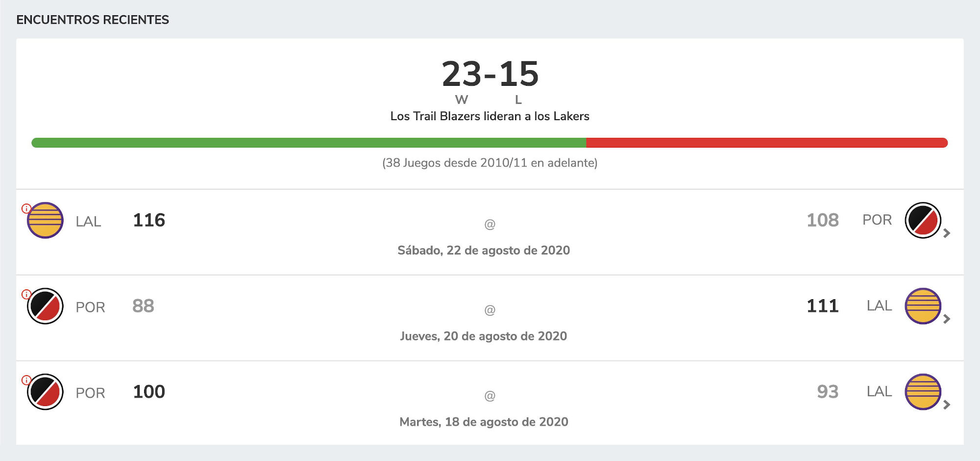The width and height of the screenshot is (980, 461).
Task: Open info badge on first row Lakers logo
Action: point(26,208)
